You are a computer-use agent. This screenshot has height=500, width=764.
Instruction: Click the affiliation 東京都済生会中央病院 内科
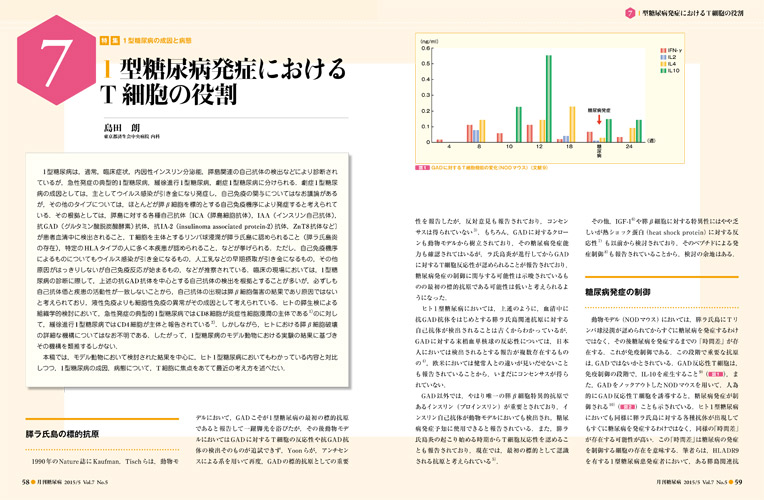[x=132, y=137]
